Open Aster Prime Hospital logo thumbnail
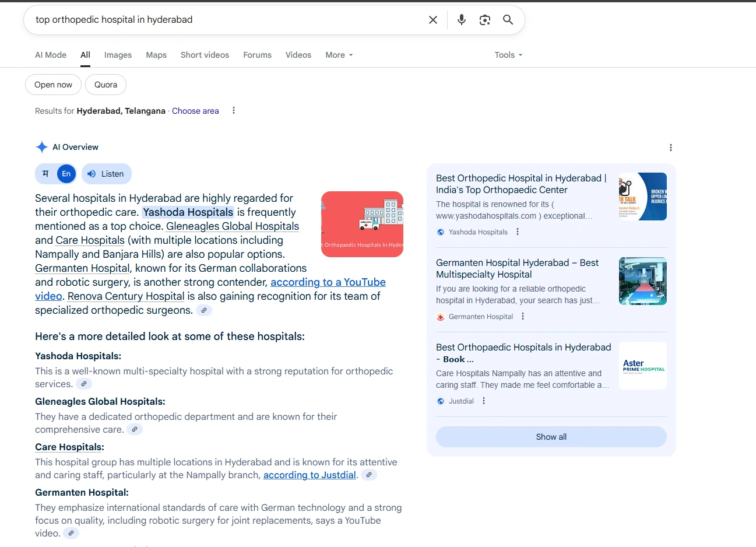This screenshot has width=756, height=547. pyautogui.click(x=643, y=366)
